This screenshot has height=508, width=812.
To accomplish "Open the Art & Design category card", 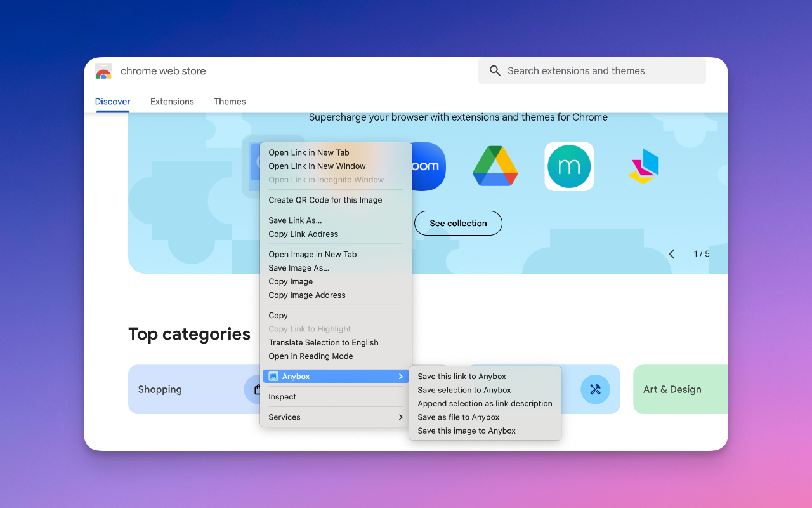I will tap(681, 389).
